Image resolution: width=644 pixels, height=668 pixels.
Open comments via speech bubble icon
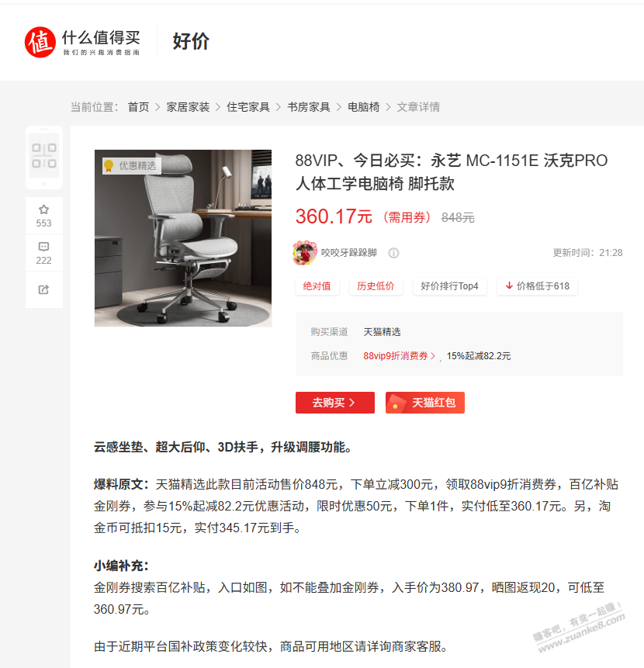tap(44, 247)
